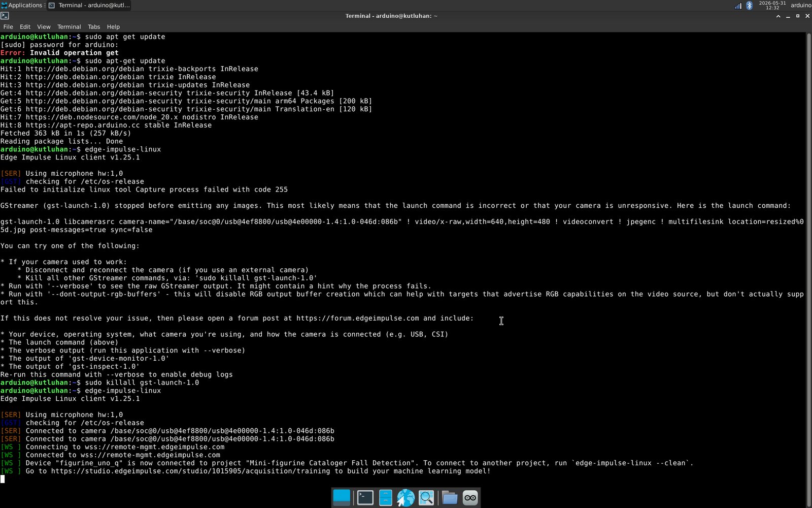Click the https://forum.edgeimpulse.com link text
812x508 pixels.
[358, 319]
